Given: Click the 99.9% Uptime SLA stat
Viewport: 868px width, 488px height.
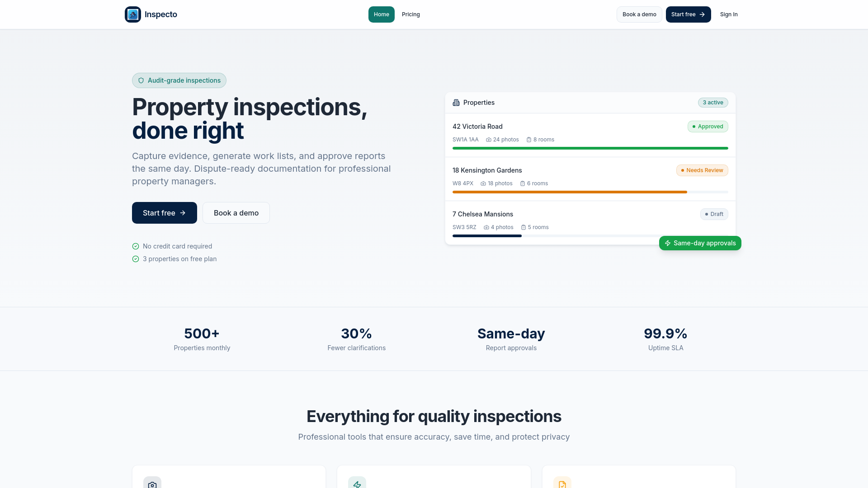Looking at the screenshot, I should 666,339.
